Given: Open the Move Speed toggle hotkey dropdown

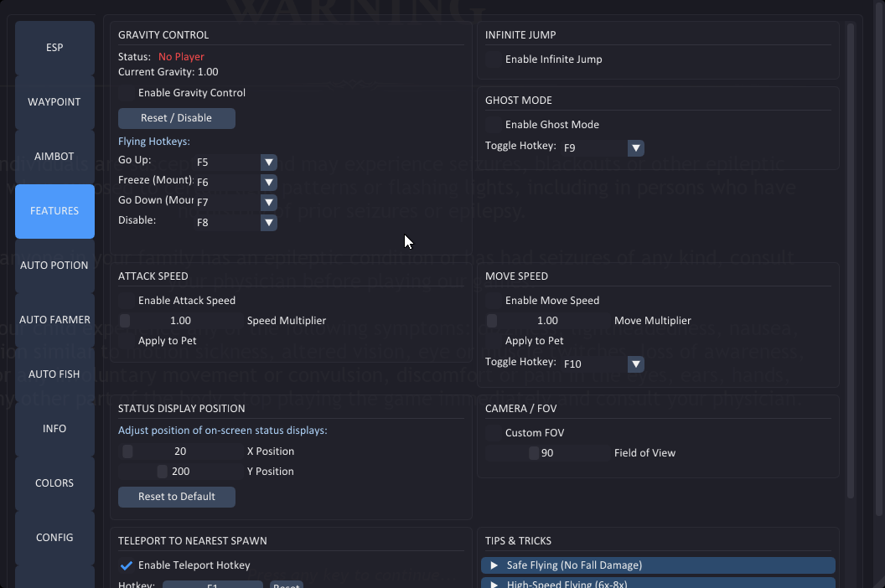Looking at the screenshot, I should 636,364.
